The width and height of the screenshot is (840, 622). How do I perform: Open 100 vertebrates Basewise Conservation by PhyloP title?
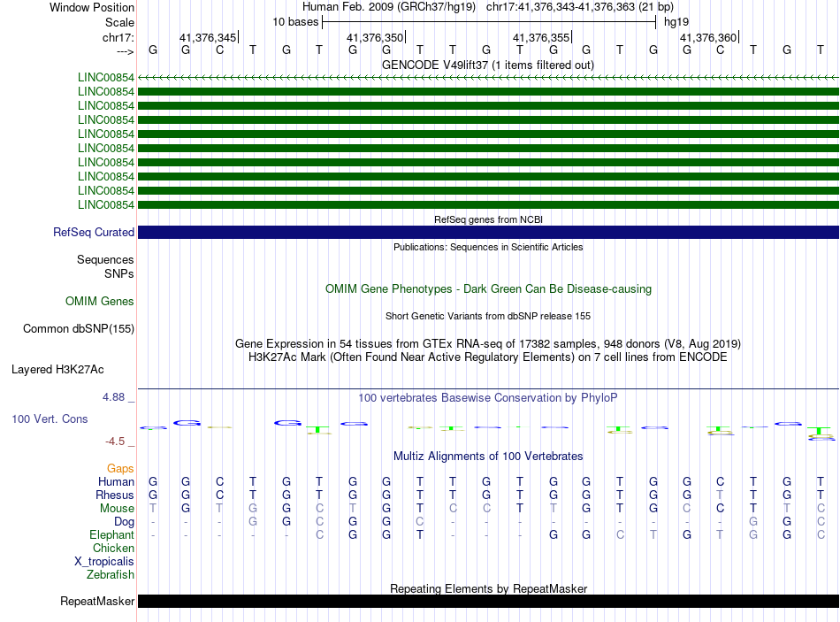point(488,398)
